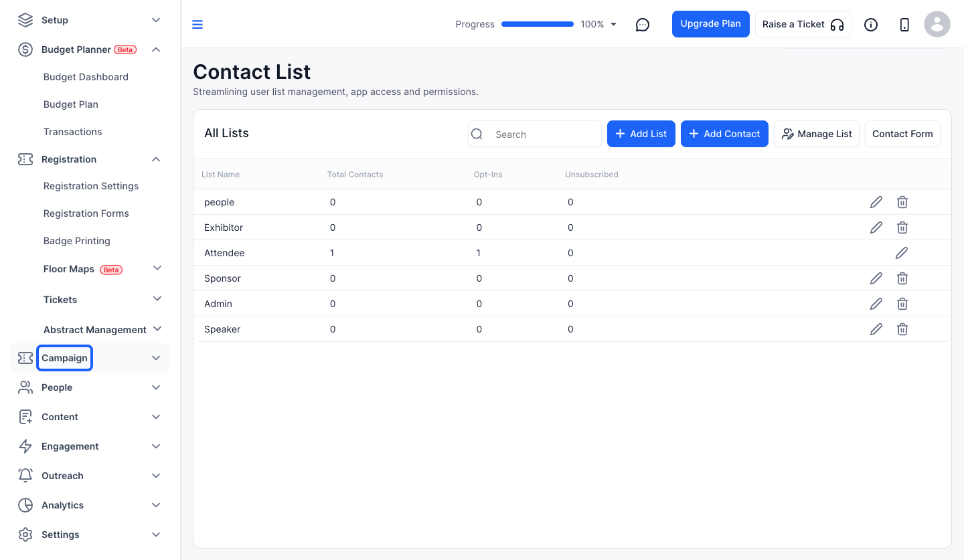Click the Content document icon

pos(25,417)
